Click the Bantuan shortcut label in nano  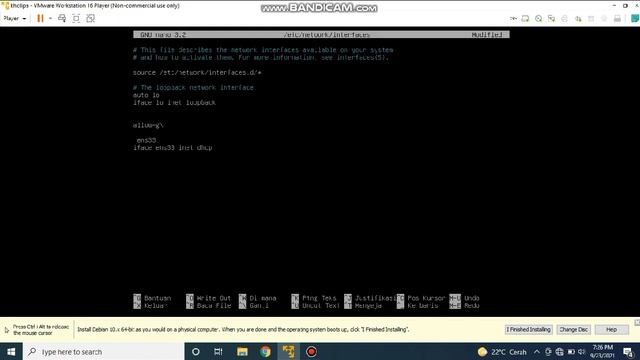click(158, 298)
